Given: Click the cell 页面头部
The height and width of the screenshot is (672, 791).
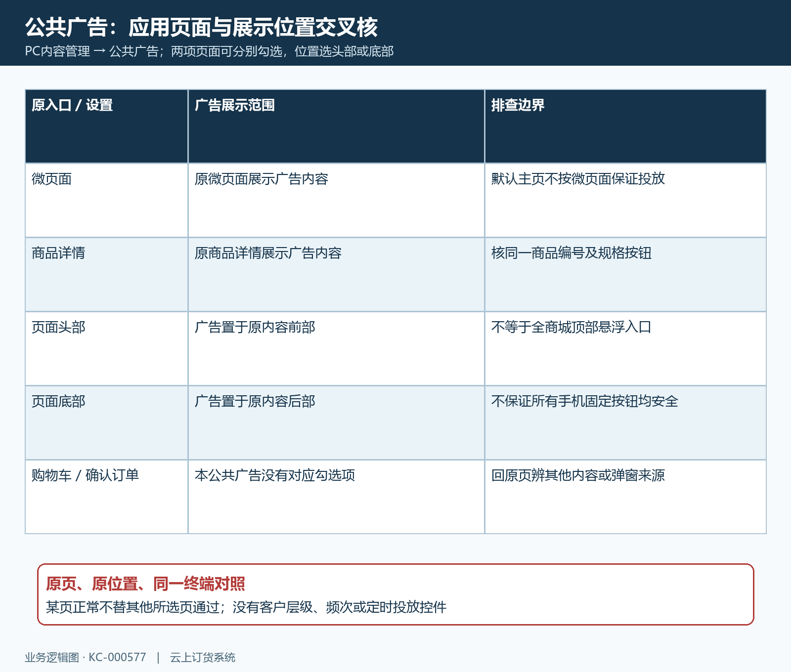Looking at the screenshot, I should click(x=106, y=348).
